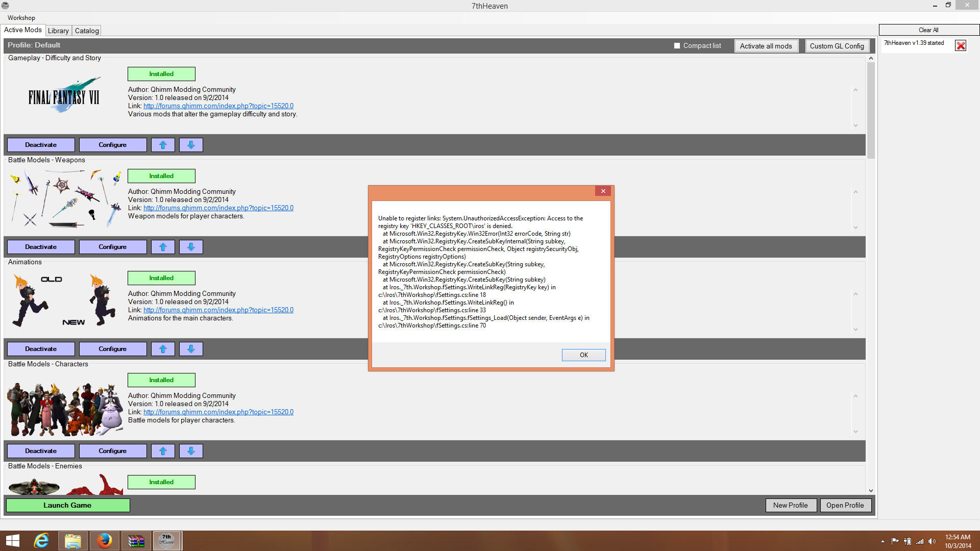Launch Game with the green button
This screenshot has height=551, width=980.
pyautogui.click(x=68, y=505)
